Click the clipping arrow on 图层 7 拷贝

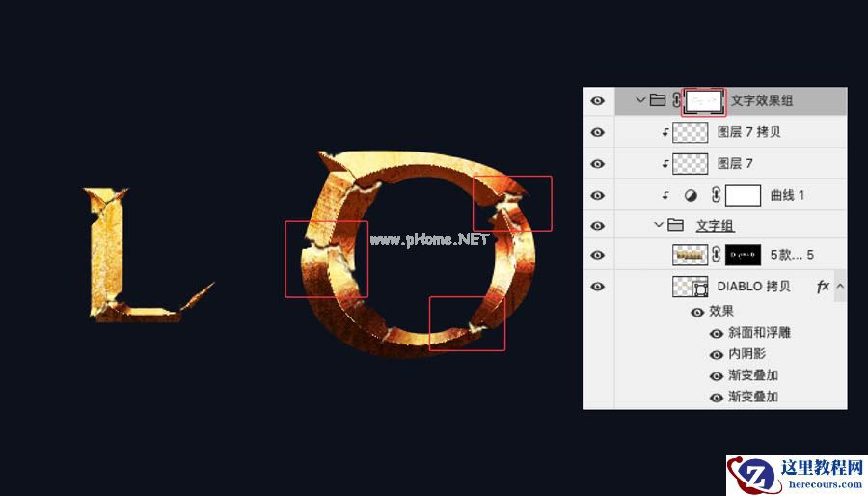click(665, 133)
